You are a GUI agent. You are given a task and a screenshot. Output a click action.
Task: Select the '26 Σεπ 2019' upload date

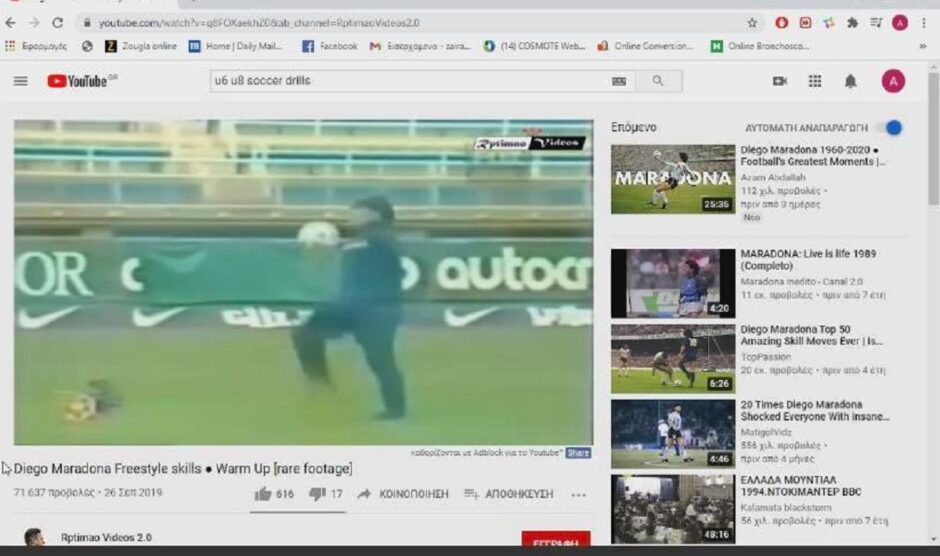coord(133,492)
